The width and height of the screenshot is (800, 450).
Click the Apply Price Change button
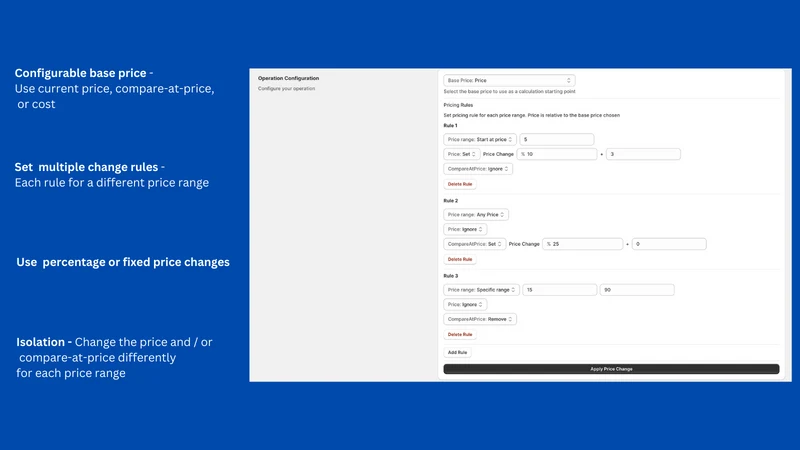pos(611,369)
